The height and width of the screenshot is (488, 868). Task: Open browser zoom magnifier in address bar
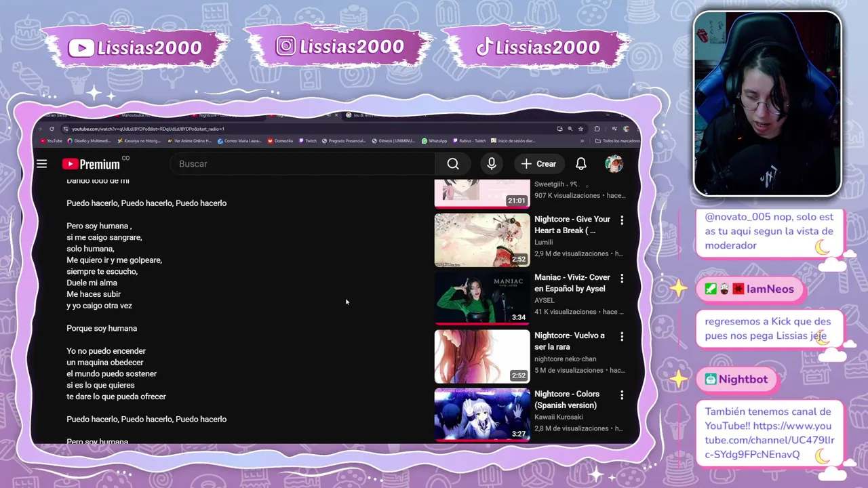coord(570,129)
